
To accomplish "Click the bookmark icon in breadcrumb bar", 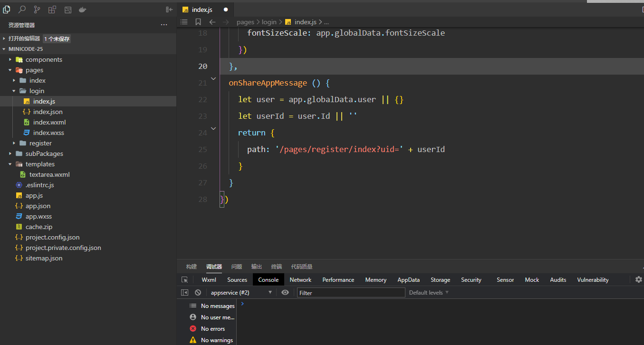I will [198, 22].
